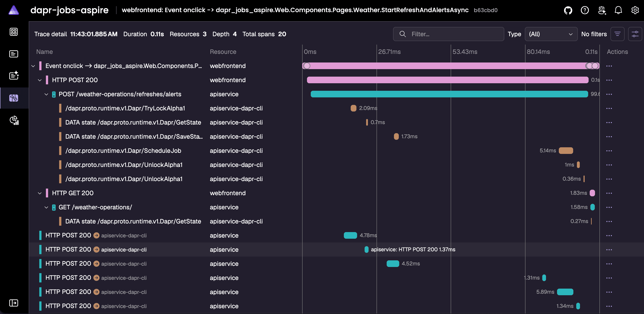The height and width of the screenshot is (314, 644).
Task: Click the Resource column header
Action: click(223, 52)
